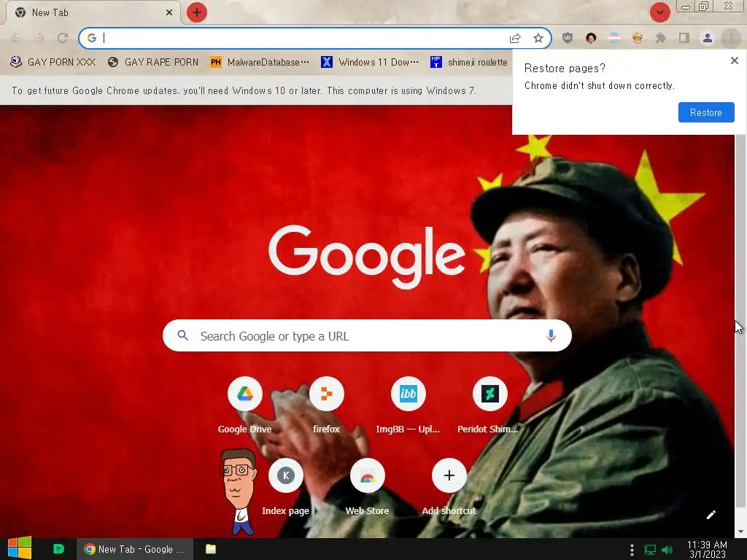This screenshot has height=560, width=747.
Task: Open the Index page shortcut
Action: [x=285, y=486]
